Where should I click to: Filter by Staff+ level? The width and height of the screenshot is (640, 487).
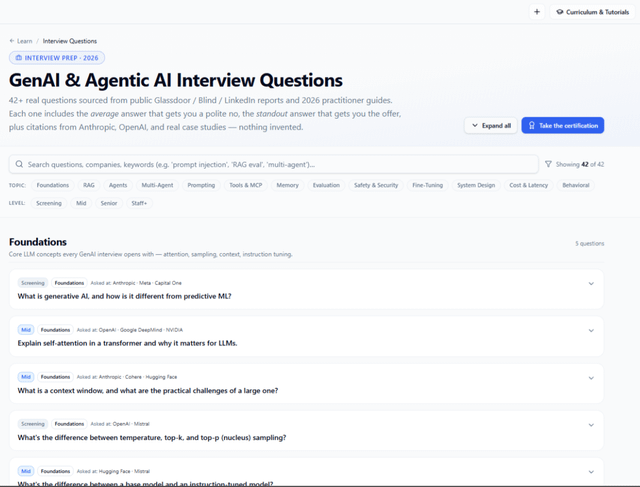tap(139, 203)
